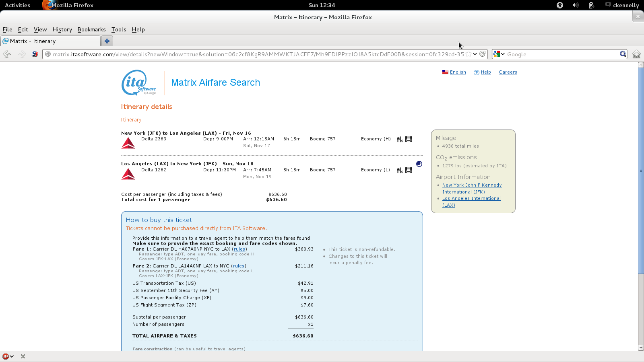Go back with the browser Back arrow
644x362 pixels.
coord(7,54)
